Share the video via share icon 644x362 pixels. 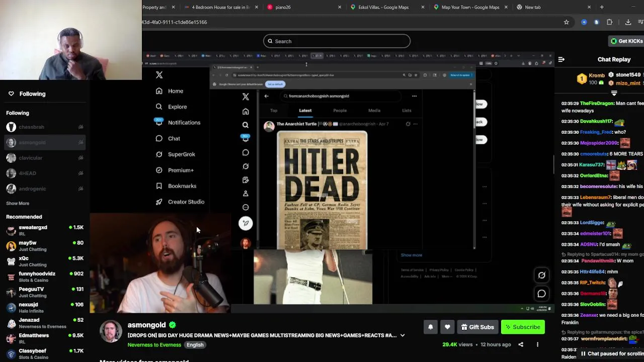pyautogui.click(x=521, y=344)
